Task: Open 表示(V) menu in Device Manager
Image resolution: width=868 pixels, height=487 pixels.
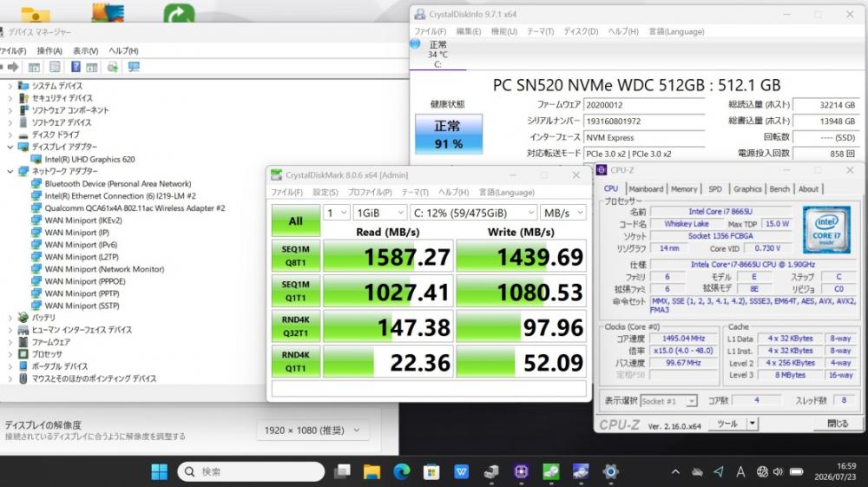Action: point(86,51)
